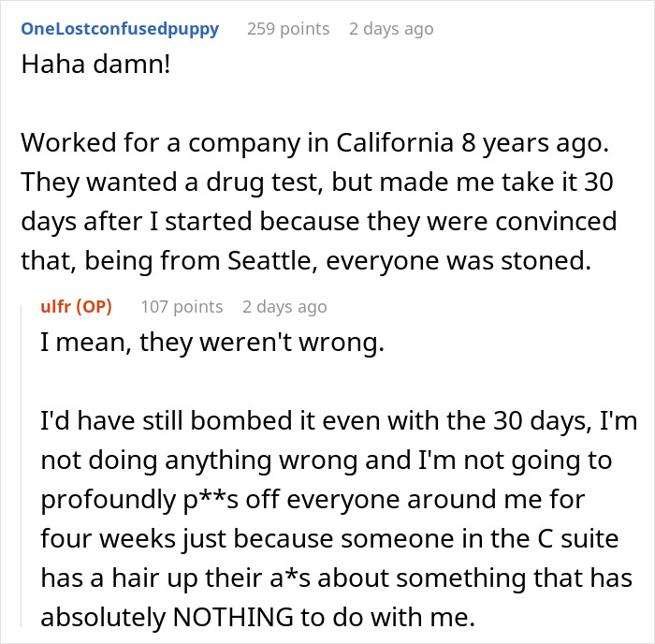Click 'They wanted a drug test' line
Image resolution: width=655 pixels, height=644 pixels.
317,183
